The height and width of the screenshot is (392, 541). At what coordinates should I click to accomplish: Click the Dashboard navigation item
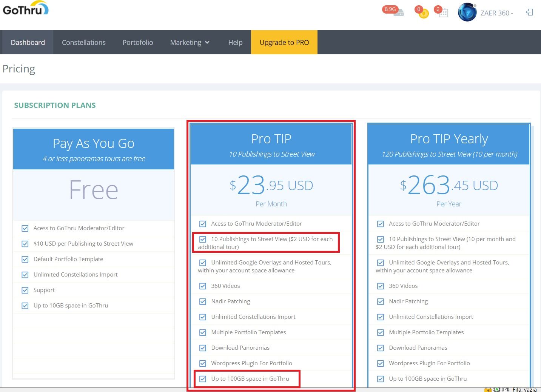pyautogui.click(x=28, y=42)
